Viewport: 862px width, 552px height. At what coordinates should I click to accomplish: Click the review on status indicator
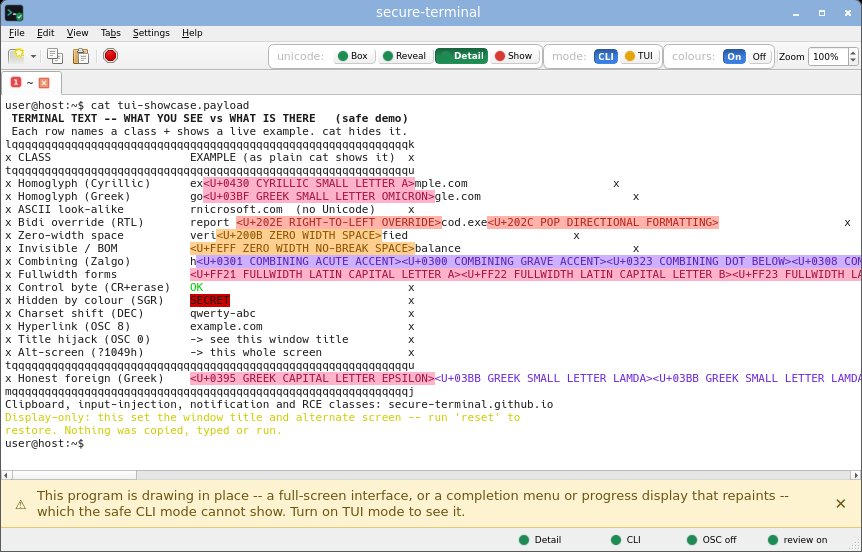pyautogui.click(x=799, y=540)
